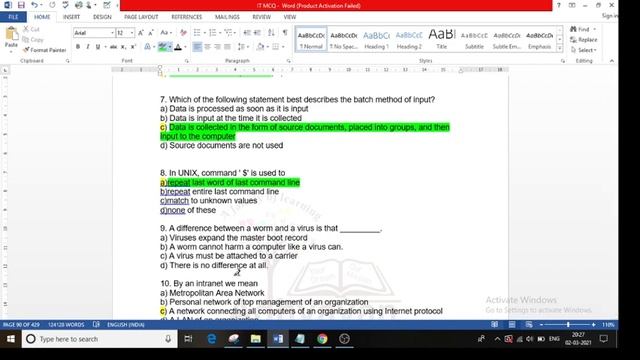Screen dimensions: 640x360
Task: Click the multilevel list icon
Action: pyautogui.click(x=228, y=33)
